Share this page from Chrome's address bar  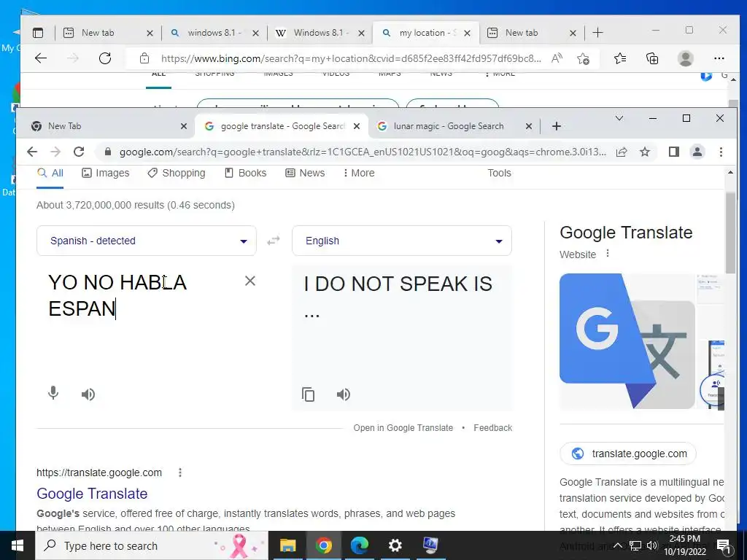point(622,152)
